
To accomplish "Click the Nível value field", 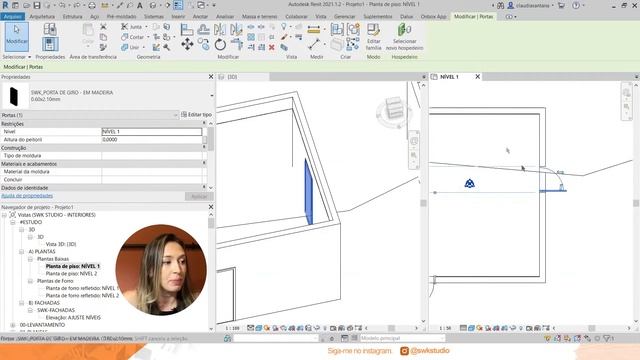I will click(x=151, y=131).
